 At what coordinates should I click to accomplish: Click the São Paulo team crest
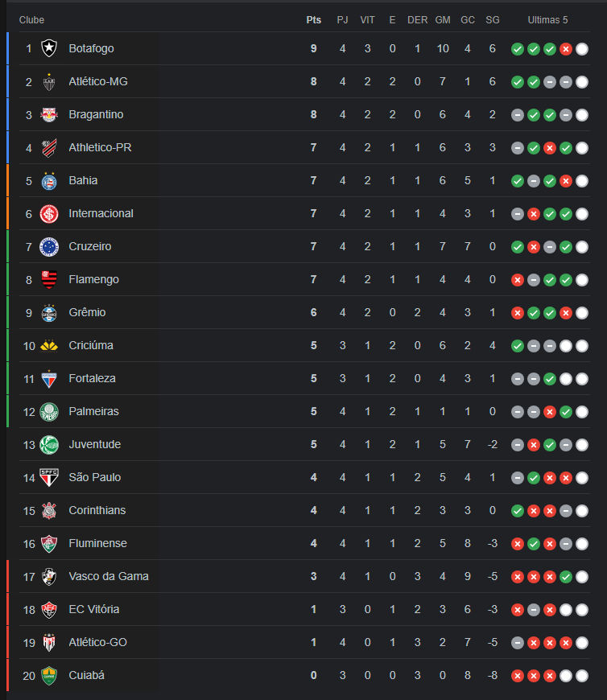pyautogui.click(x=49, y=478)
